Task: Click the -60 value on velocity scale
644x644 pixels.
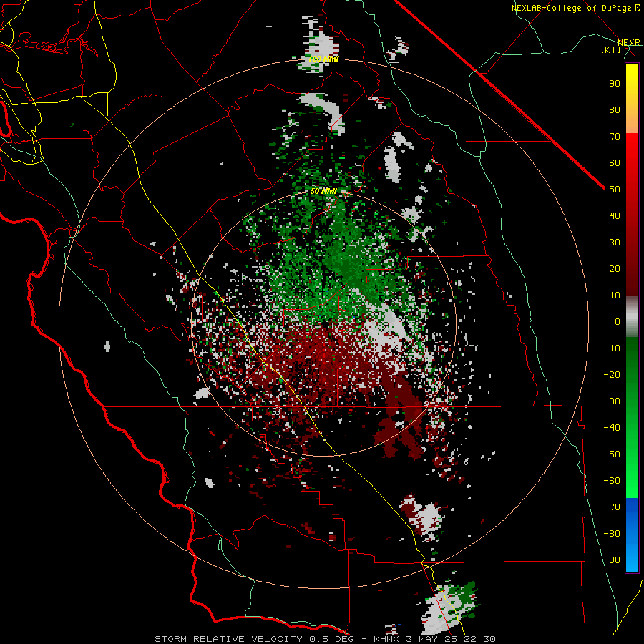Action: pyautogui.click(x=612, y=481)
